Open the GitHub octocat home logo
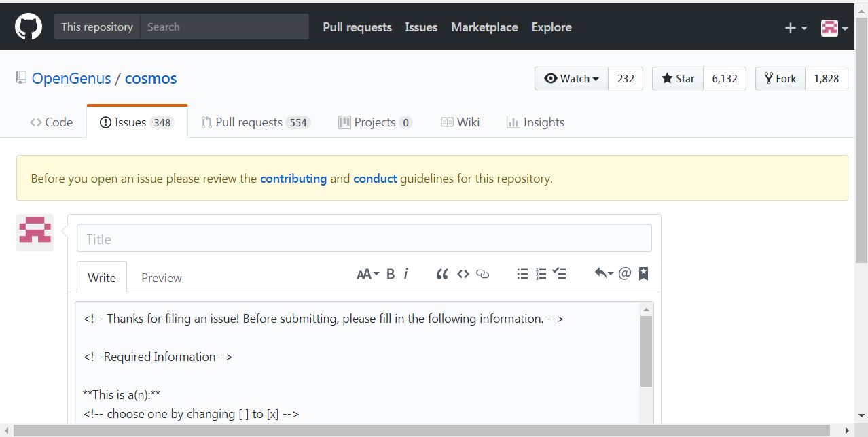 (29, 27)
